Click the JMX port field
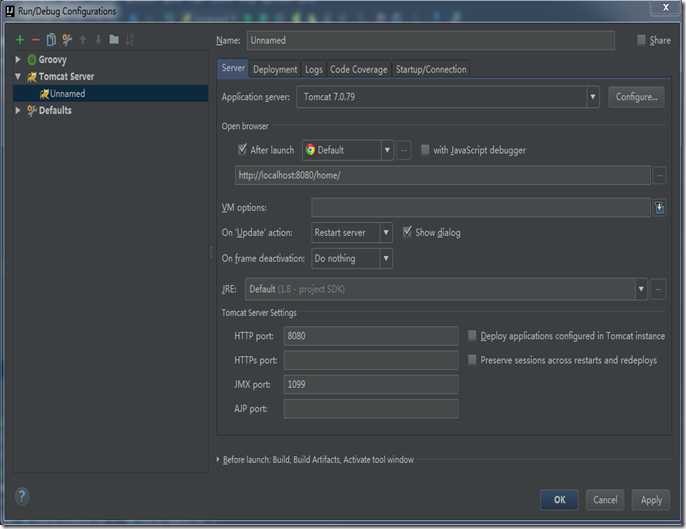The image size is (686, 529). pyautogui.click(x=371, y=384)
